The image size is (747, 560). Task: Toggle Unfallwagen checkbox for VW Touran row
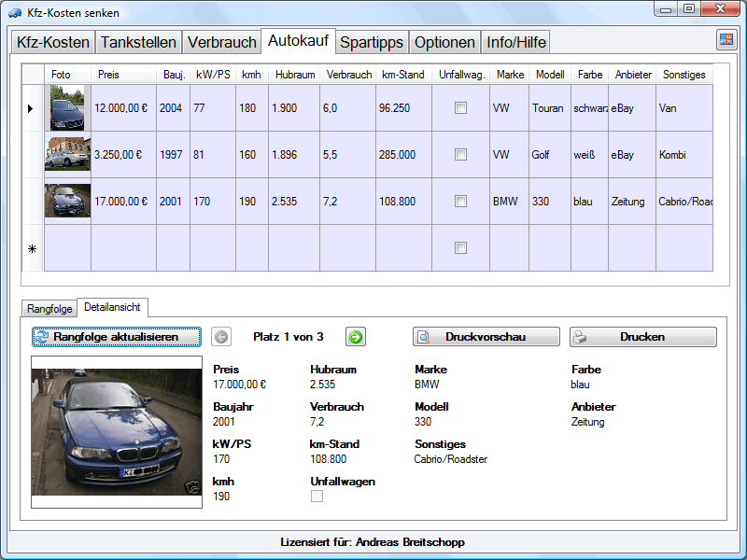tap(460, 108)
